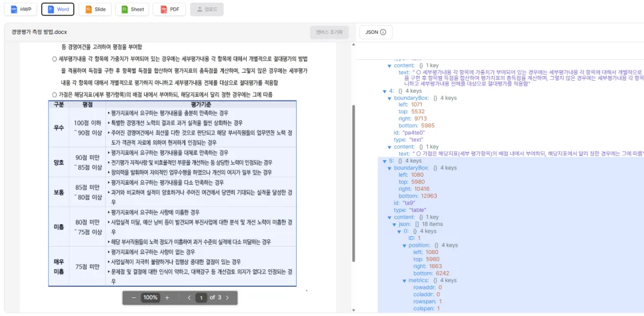Viewport: 644px width, 316px height.
Task: Collapse the metrics object in JSON tree
Action: (x=404, y=281)
